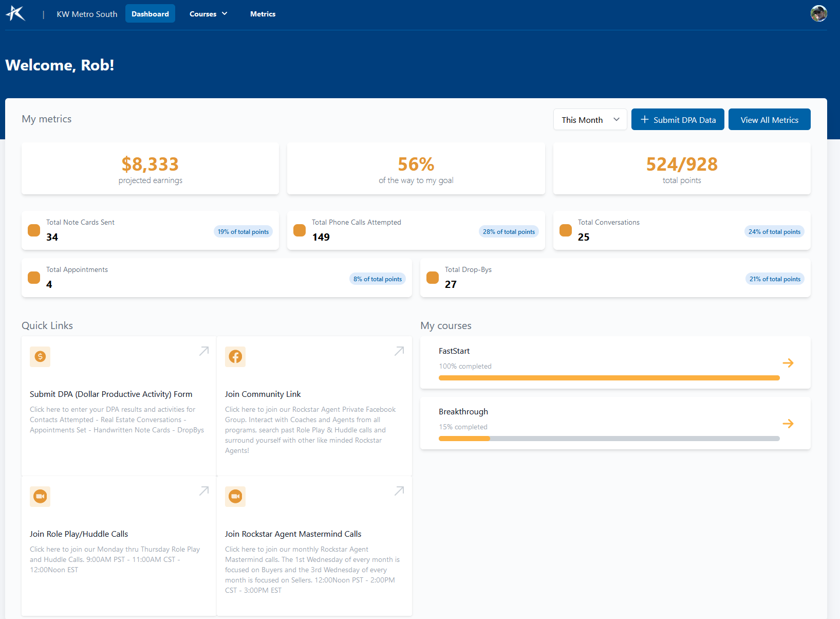The image size is (840, 619).
Task: Click the View All Metrics button
Action: [x=769, y=120]
